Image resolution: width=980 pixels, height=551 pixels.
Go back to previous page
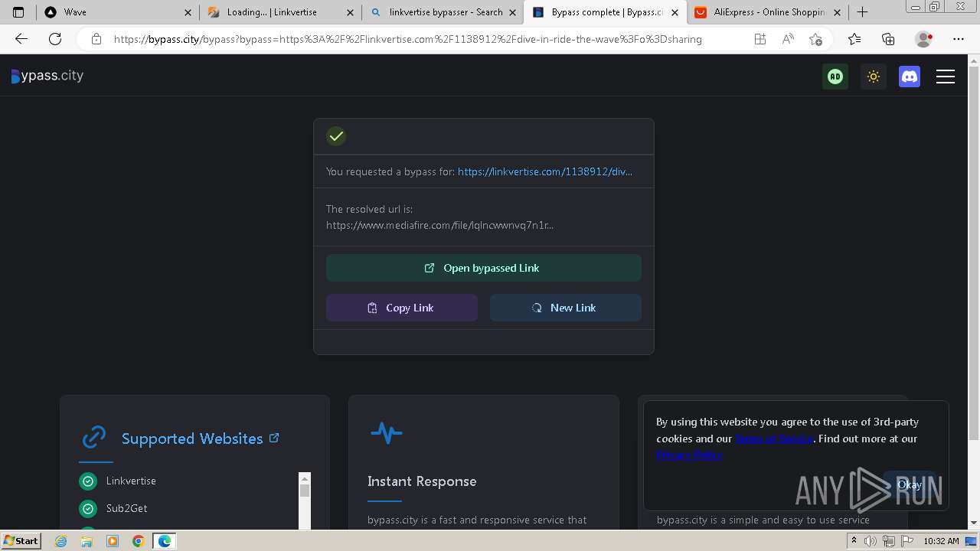[x=21, y=39]
